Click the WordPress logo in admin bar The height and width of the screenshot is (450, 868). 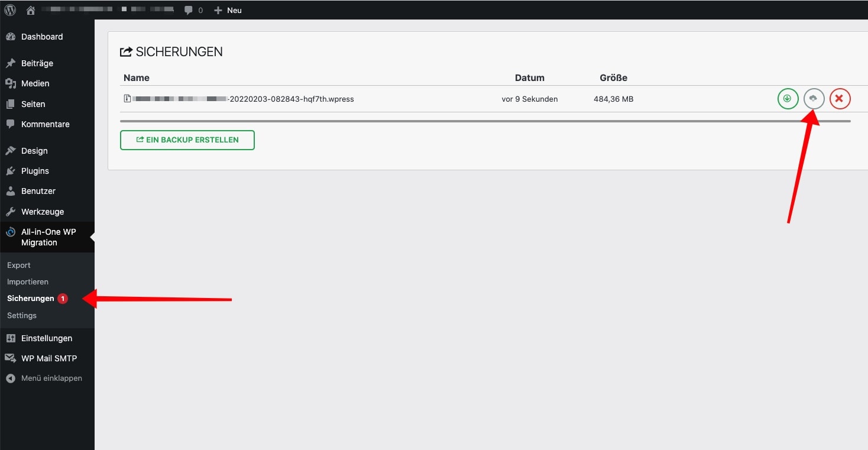(10, 10)
